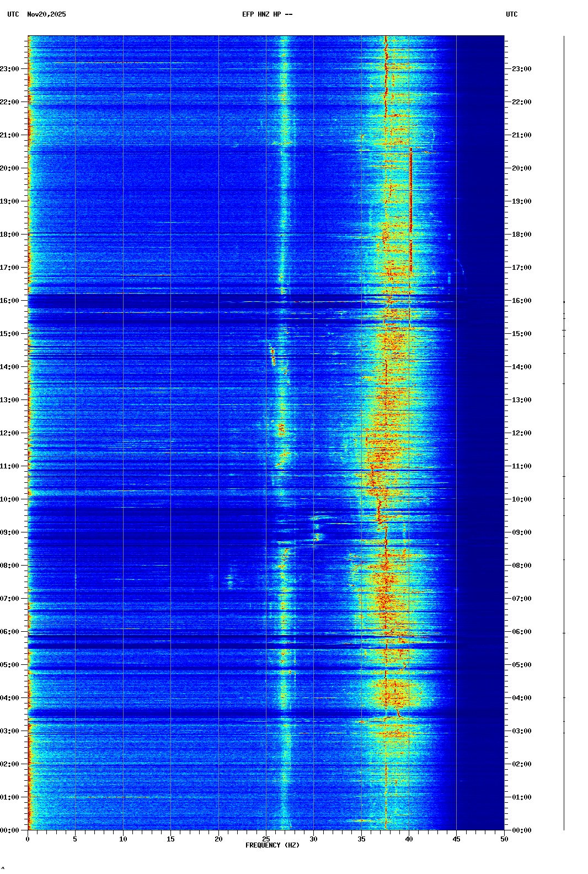Click the FREQUENCY (HZ) axis label
588x874 pixels.
click(272, 845)
